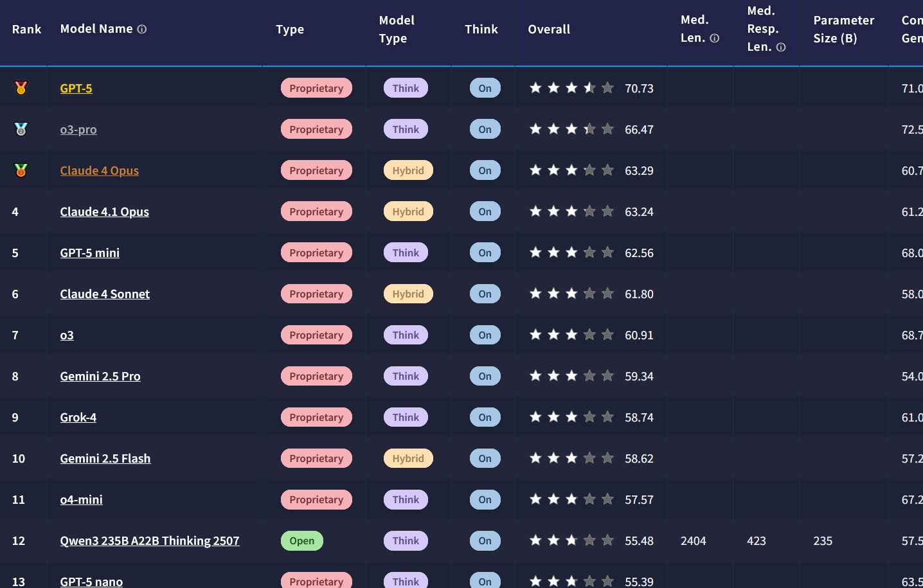
Task: Click the overall score 58.62
Action: pyautogui.click(x=639, y=459)
